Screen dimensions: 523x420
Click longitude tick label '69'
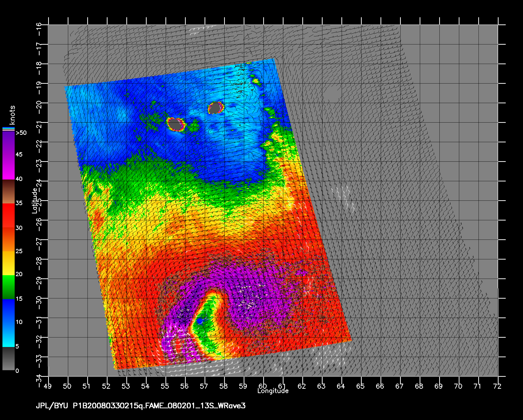(439, 386)
